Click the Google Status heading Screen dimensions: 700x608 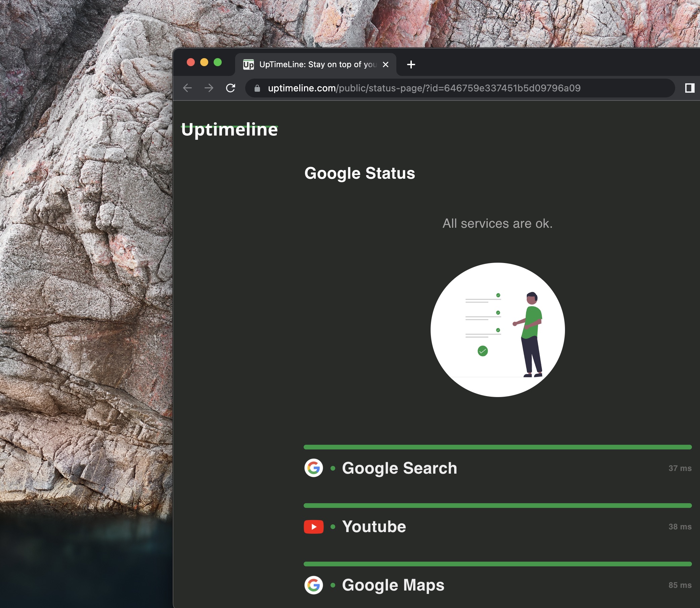pos(360,173)
